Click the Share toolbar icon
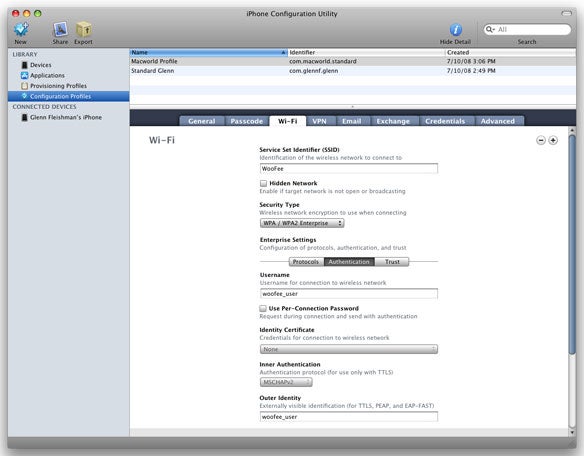The width and height of the screenshot is (584, 456). pos(60,29)
